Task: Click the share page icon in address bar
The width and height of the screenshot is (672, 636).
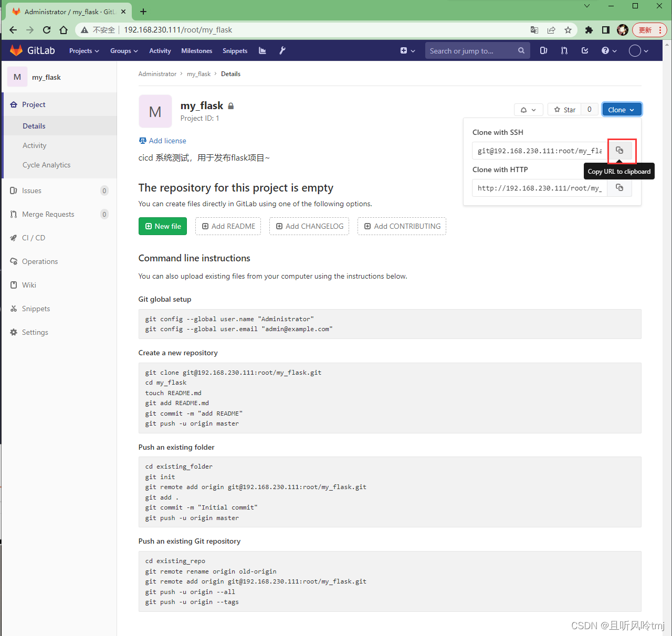Action: tap(551, 30)
